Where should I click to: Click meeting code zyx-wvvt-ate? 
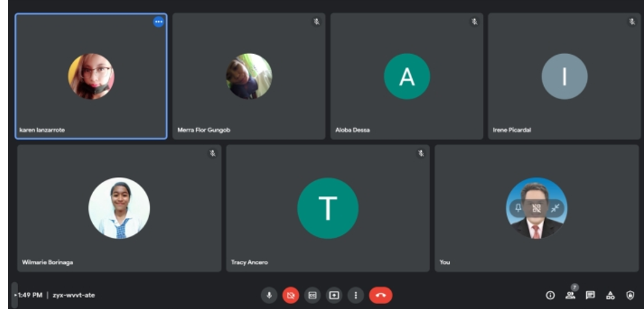pyautogui.click(x=74, y=295)
